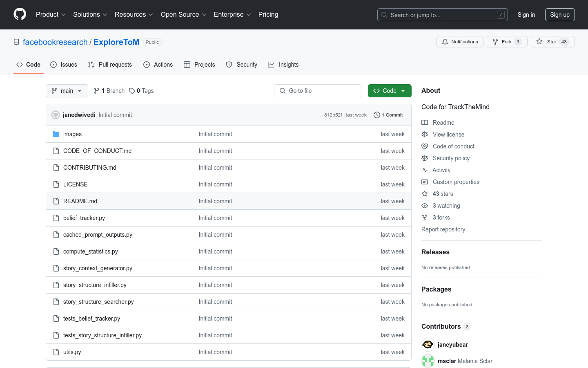Open the Security tab
This screenshot has height=368, width=588.
242,65
